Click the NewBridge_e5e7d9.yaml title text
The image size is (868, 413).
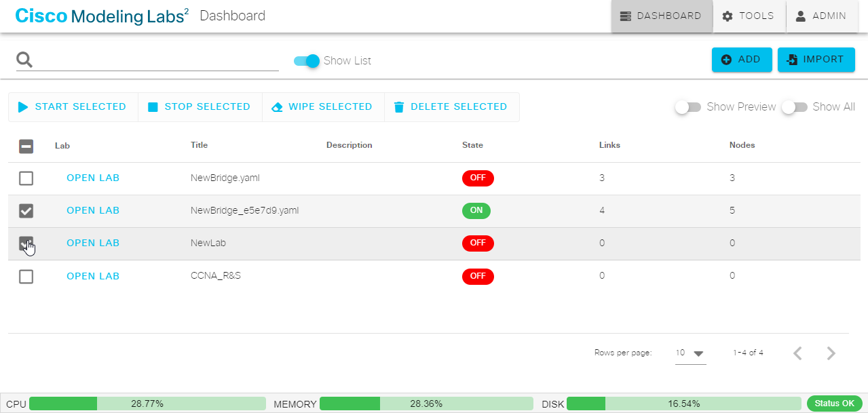click(245, 211)
